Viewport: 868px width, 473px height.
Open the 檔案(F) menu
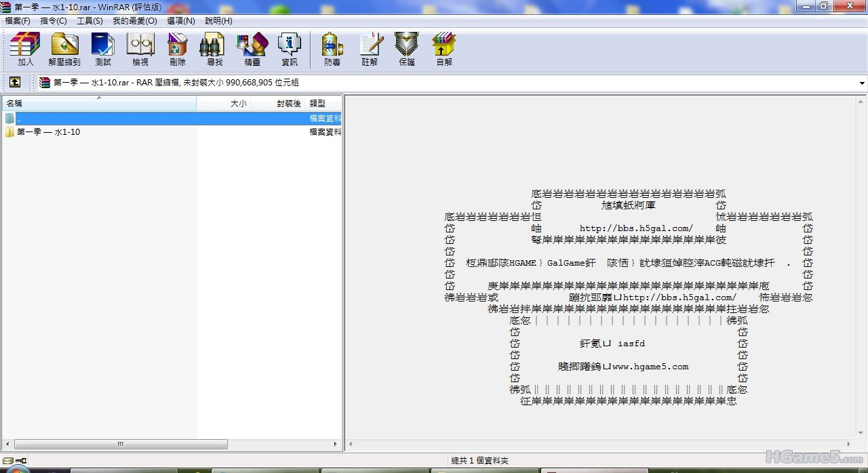pos(18,21)
